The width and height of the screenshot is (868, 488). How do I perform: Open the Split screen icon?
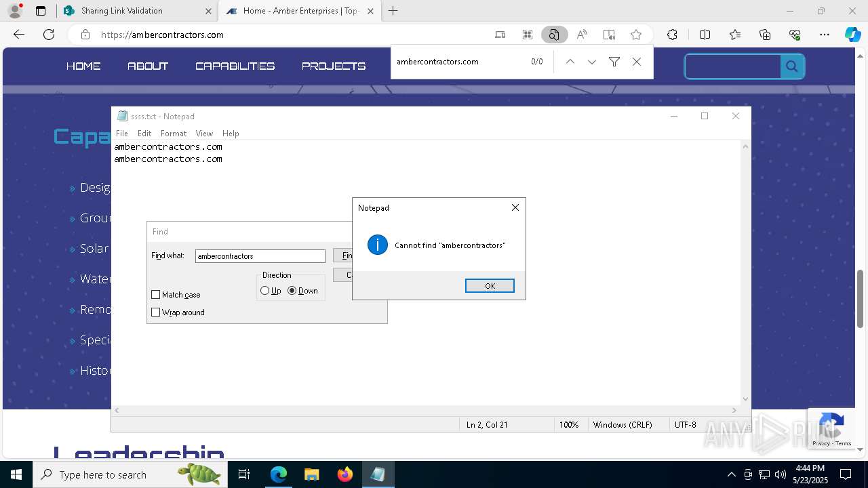coord(705,35)
